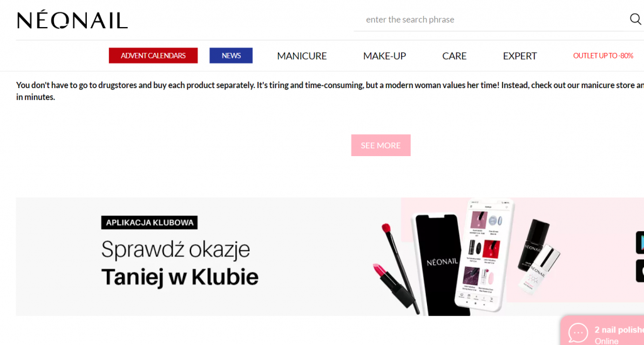
Task: Click the Aplikacja Klubowa label
Action: (150, 222)
